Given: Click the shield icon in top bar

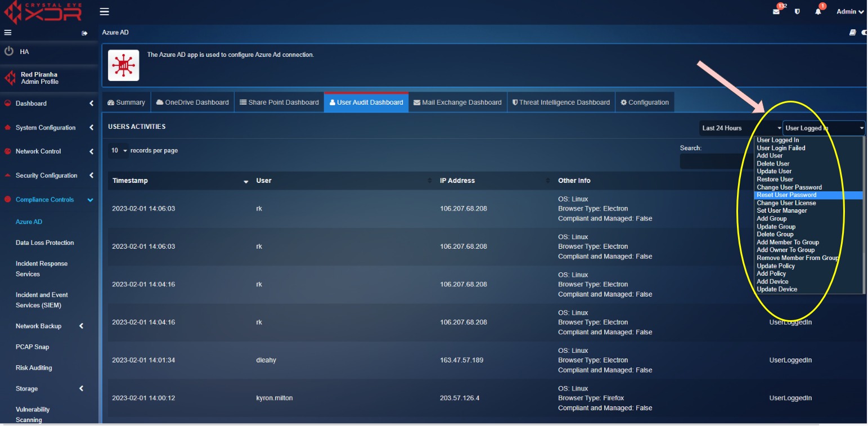Looking at the screenshot, I should pyautogui.click(x=797, y=12).
